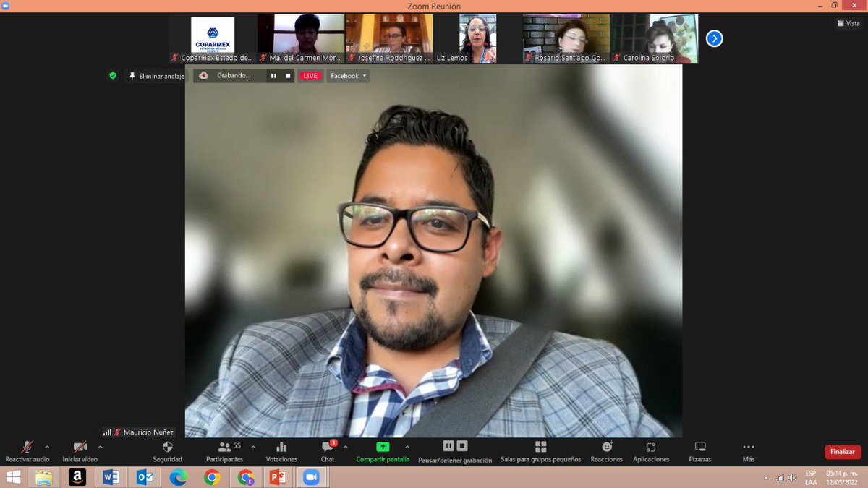
Task: Stop recording from bottom toolbar
Action: point(463,446)
